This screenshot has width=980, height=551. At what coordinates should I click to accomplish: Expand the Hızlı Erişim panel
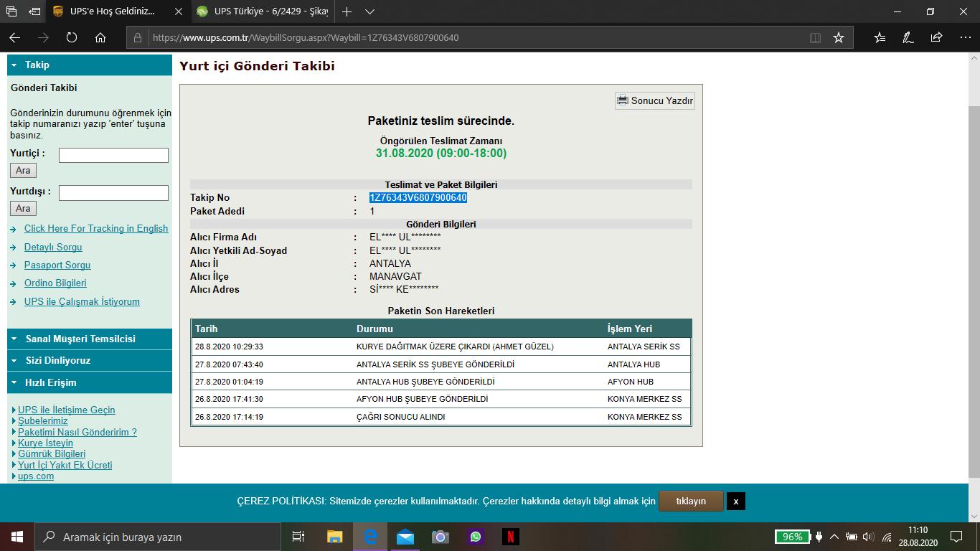pos(90,382)
